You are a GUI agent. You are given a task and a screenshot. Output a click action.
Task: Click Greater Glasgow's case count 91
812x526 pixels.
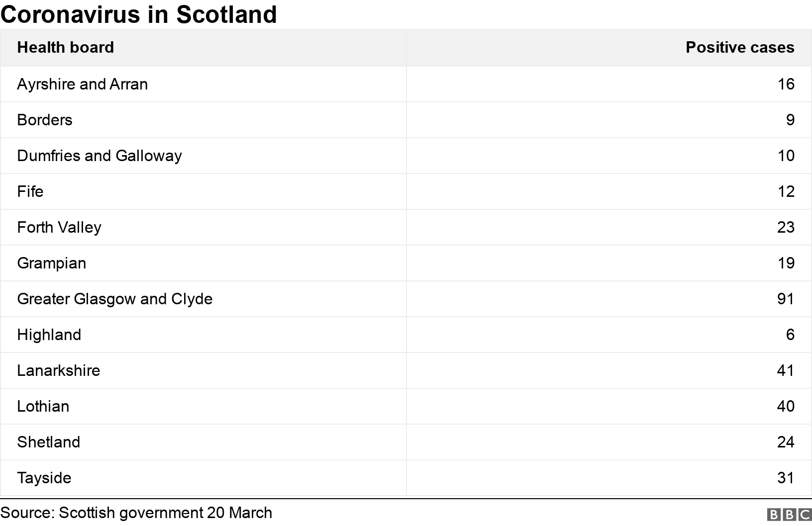coord(786,299)
